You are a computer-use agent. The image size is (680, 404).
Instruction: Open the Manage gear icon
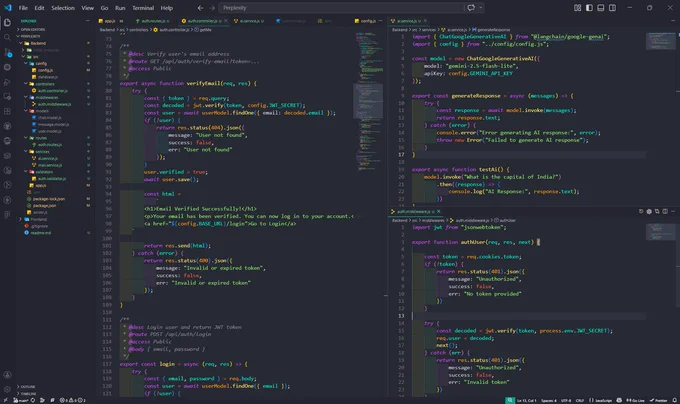(x=7, y=389)
